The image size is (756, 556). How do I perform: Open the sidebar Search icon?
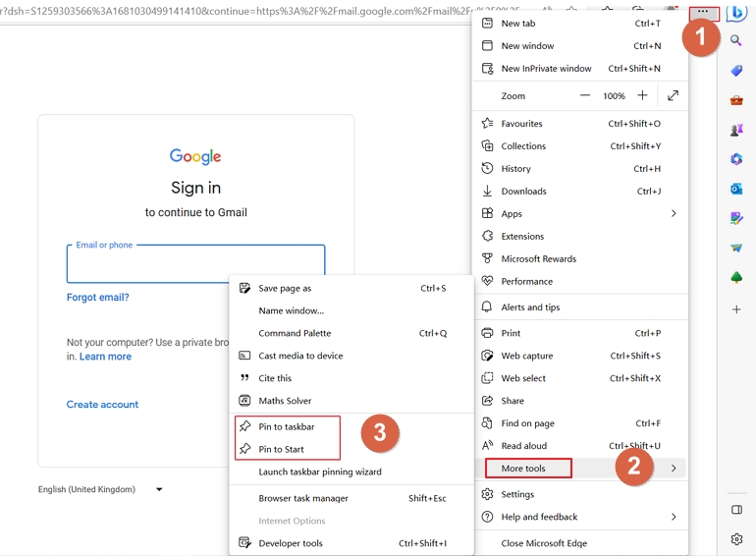click(x=735, y=40)
